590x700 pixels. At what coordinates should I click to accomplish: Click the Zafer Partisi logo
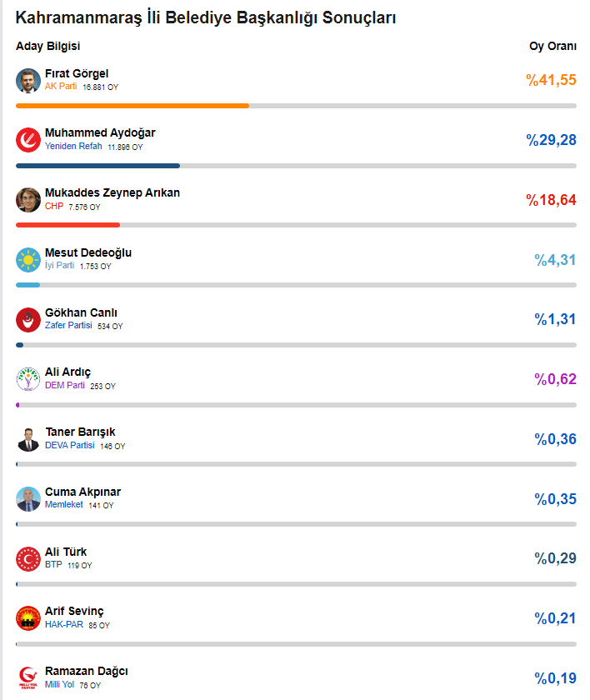click(28, 320)
